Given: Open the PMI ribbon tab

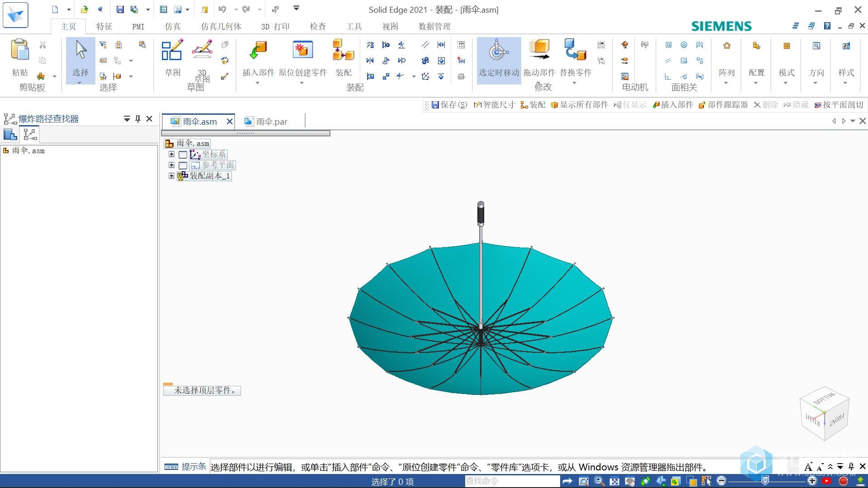Looking at the screenshot, I should [138, 27].
